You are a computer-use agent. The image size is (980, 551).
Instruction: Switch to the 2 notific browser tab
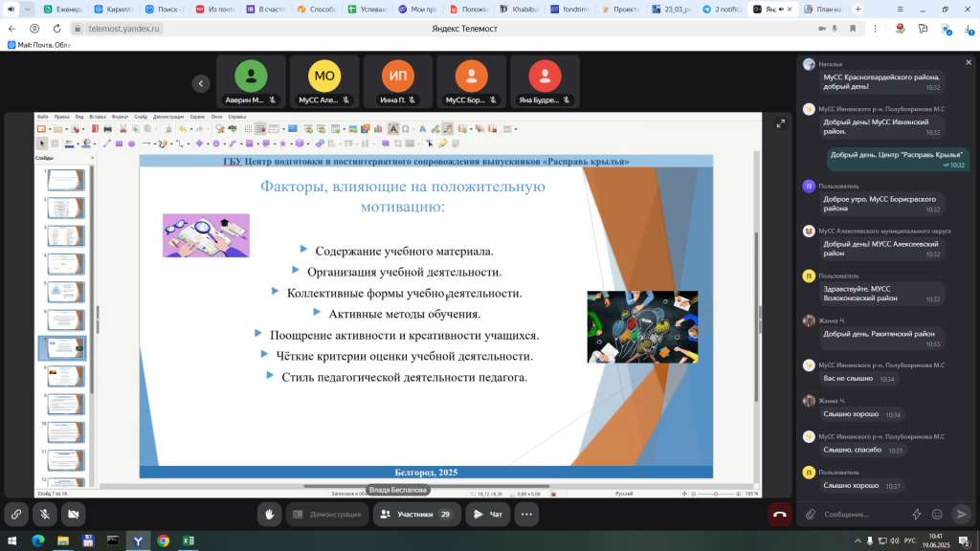click(x=722, y=10)
